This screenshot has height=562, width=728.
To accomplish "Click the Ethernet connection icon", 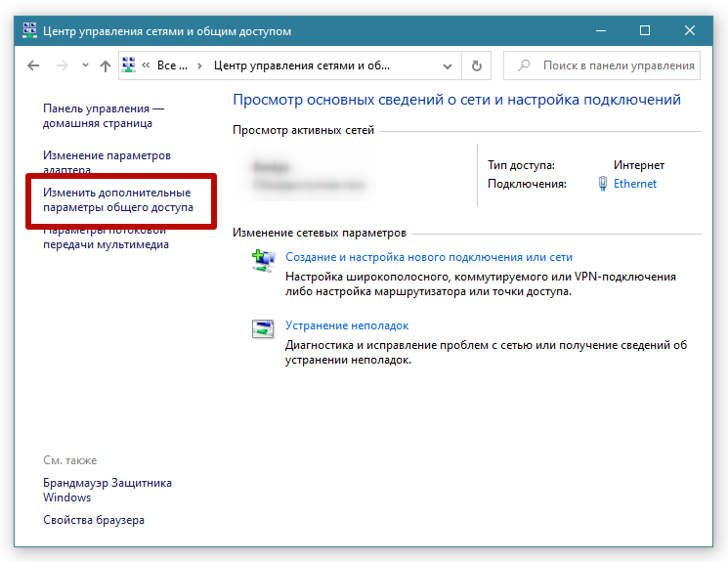I will point(602,184).
